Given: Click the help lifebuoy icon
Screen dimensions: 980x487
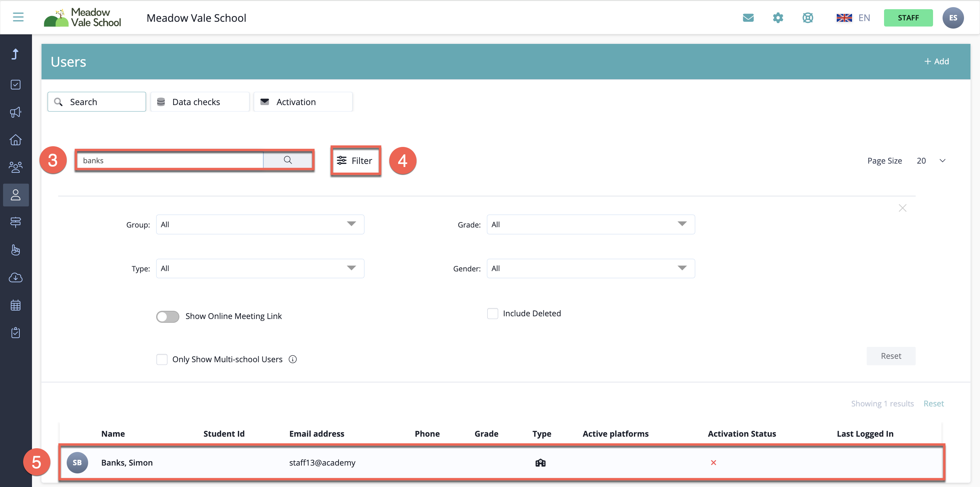Looking at the screenshot, I should click(807, 18).
